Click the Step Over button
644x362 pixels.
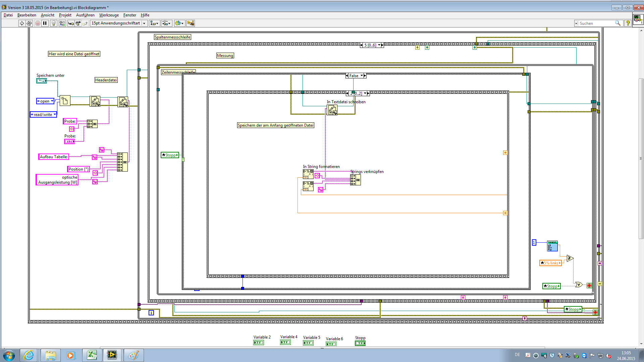coord(78,23)
